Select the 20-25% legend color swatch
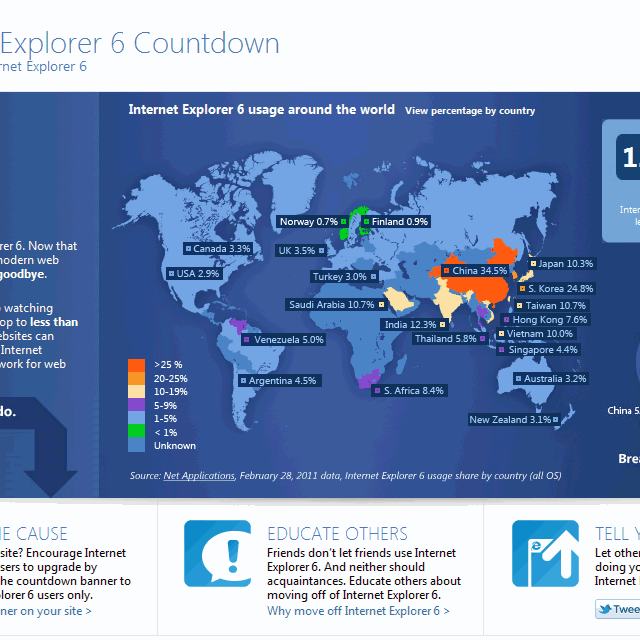This screenshot has height=640, width=640. [136, 378]
